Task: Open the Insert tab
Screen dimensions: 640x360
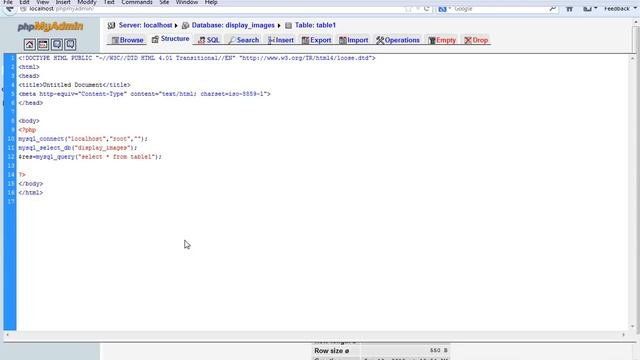Action: click(281, 40)
